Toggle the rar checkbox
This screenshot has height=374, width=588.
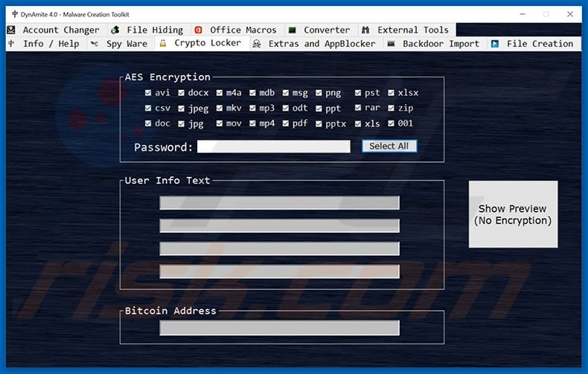358,108
